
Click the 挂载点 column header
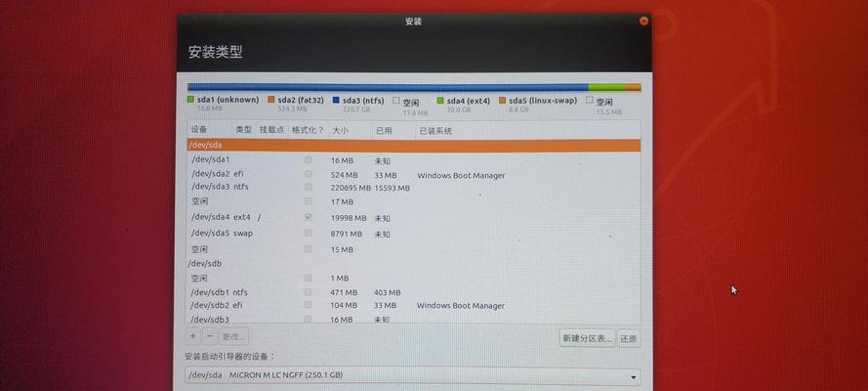[x=271, y=130]
